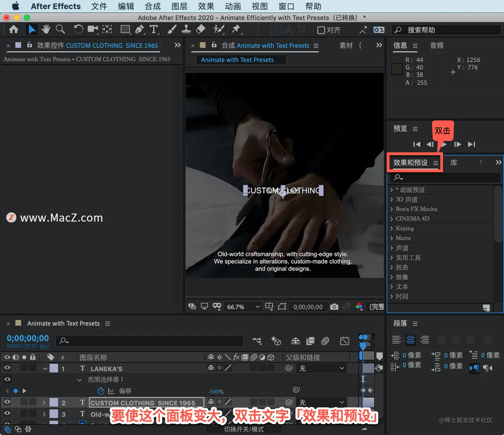
Task: Hide the Old-w layer eye
Action: point(7,413)
